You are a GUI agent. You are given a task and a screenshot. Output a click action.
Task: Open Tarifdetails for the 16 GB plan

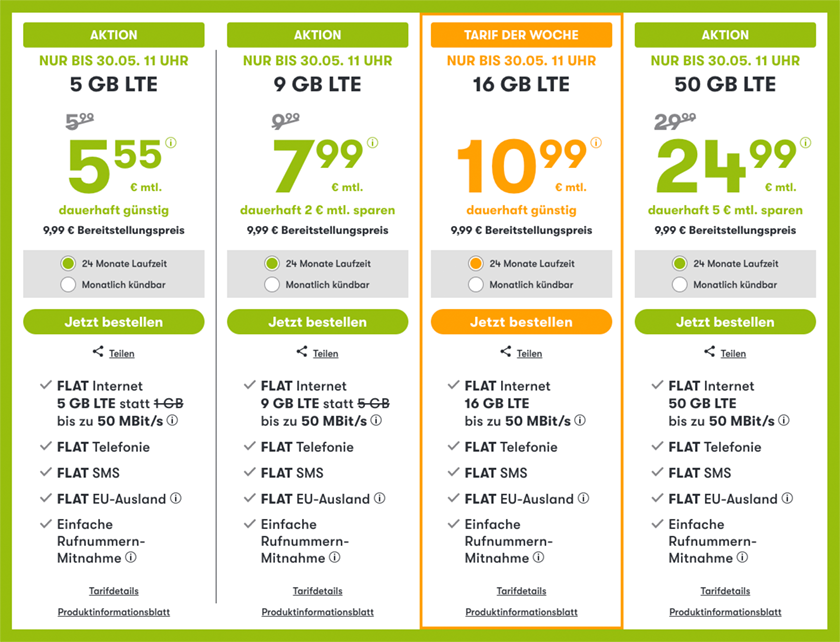(521, 591)
